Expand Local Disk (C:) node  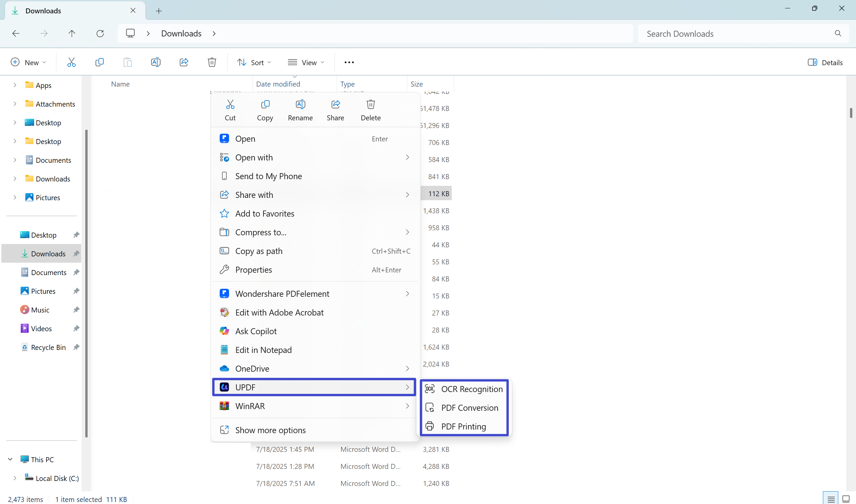pos(15,478)
